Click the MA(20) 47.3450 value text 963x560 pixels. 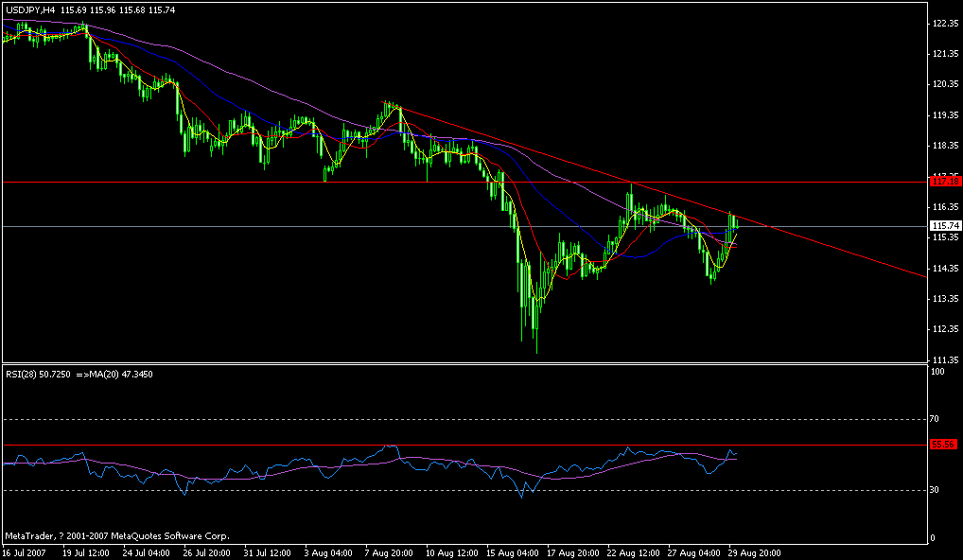coord(123,373)
